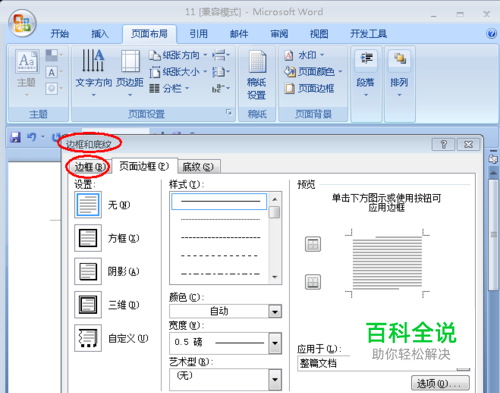Switch to 邮件 ribbon tab
The height and width of the screenshot is (393, 500).
(x=239, y=34)
